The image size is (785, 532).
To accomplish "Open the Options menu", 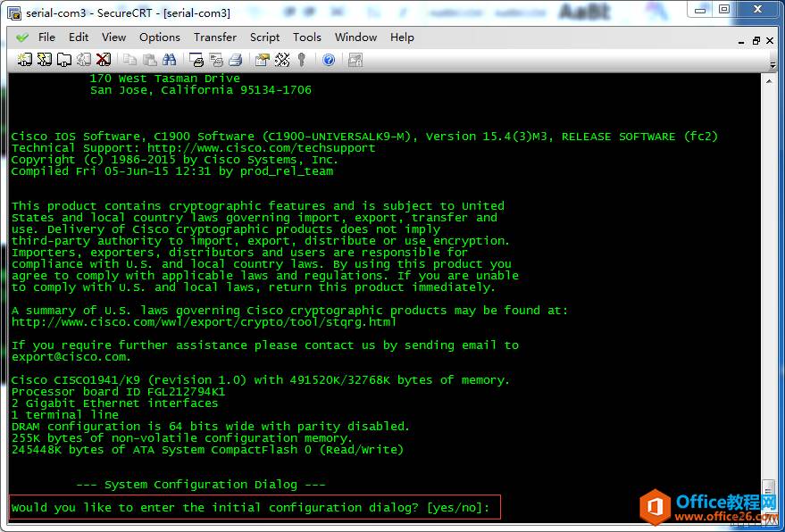I will (160, 37).
